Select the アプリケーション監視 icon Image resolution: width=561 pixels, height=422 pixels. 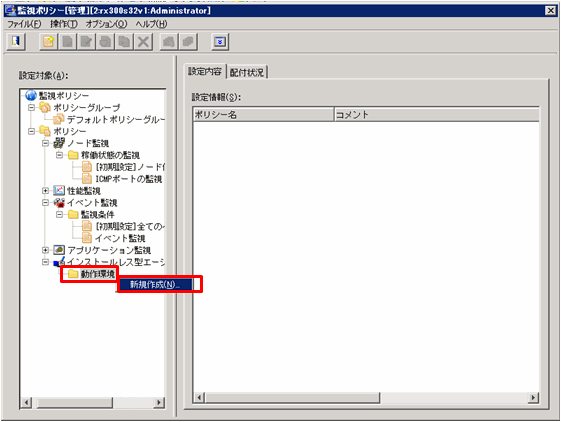pos(59,250)
